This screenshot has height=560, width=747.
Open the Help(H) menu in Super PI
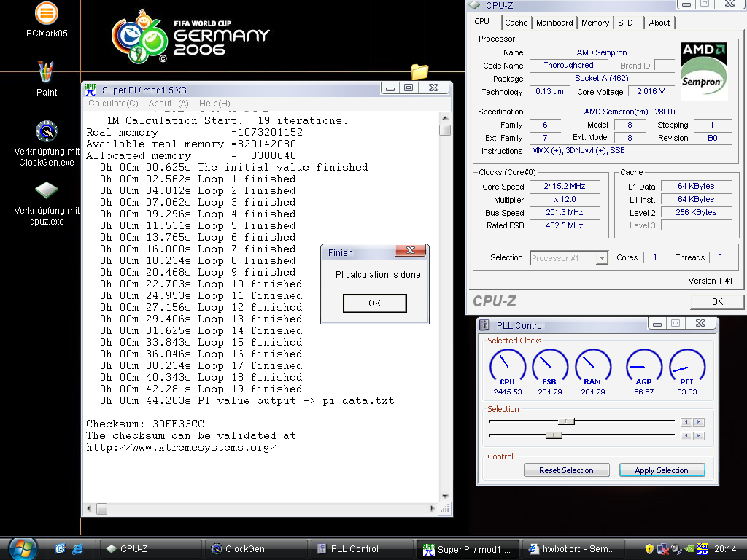coord(215,104)
